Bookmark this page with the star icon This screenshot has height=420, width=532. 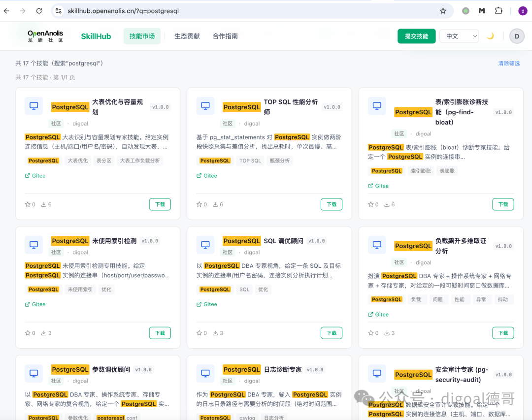tap(443, 11)
